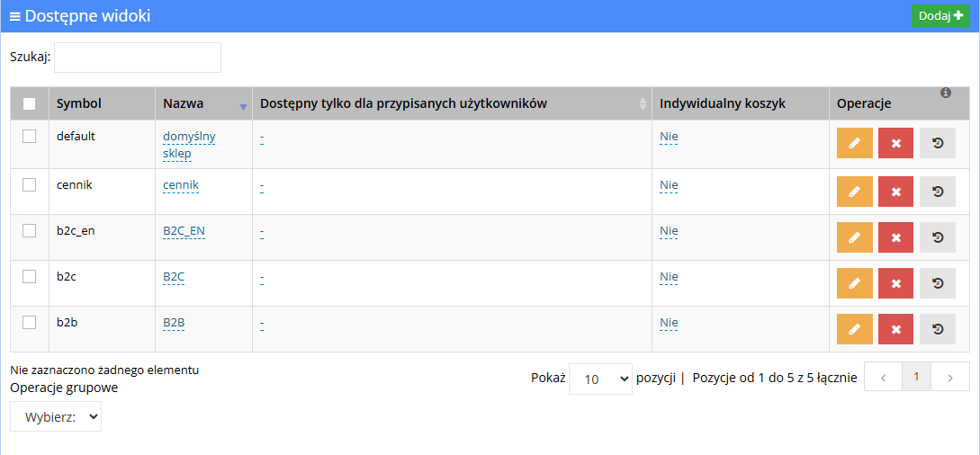980x455 pixels.
Task: Edit the b2b view
Action: tap(854, 329)
